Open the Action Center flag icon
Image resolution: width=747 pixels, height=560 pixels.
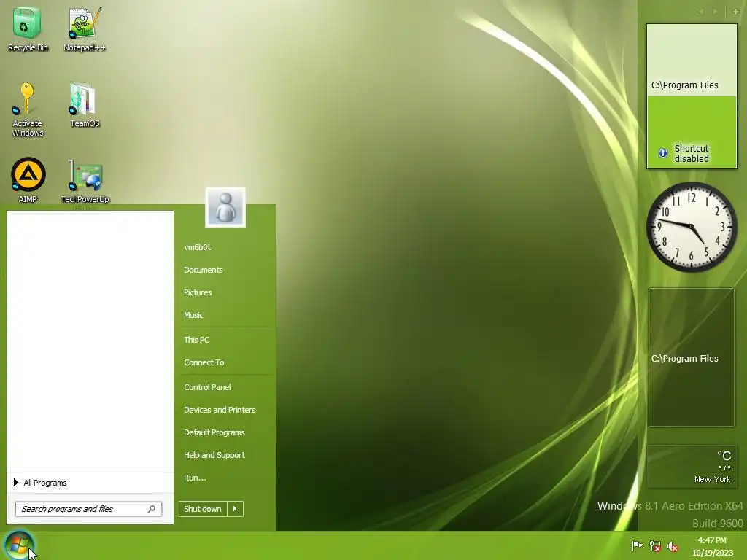click(637, 545)
